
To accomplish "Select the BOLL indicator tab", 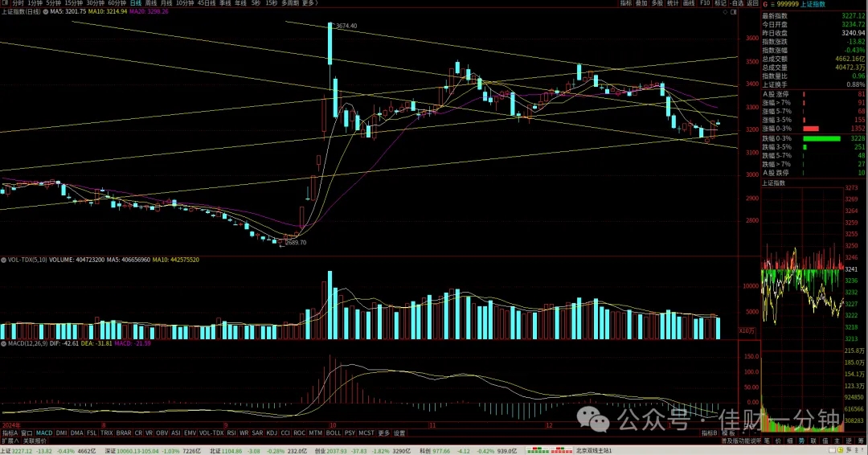I will coord(334,432).
